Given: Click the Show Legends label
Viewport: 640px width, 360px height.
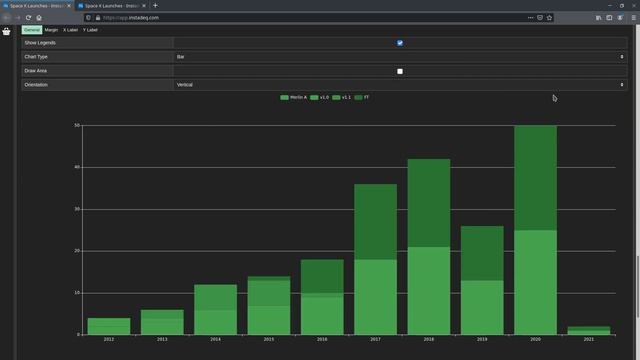Looking at the screenshot, I should click(x=40, y=43).
